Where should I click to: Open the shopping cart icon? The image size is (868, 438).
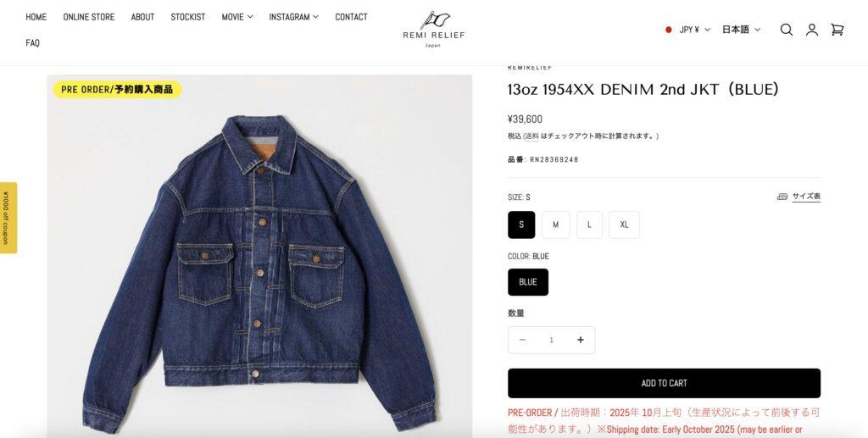[x=837, y=30]
